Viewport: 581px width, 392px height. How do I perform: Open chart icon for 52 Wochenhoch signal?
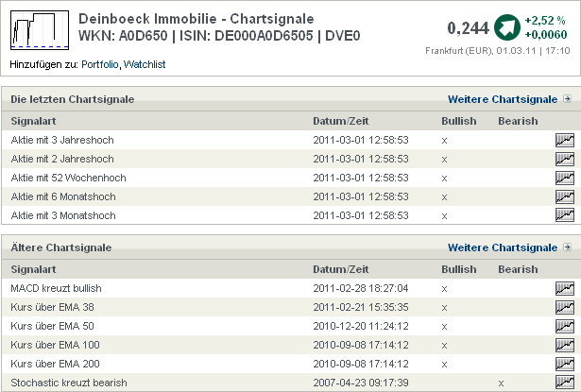tap(565, 178)
